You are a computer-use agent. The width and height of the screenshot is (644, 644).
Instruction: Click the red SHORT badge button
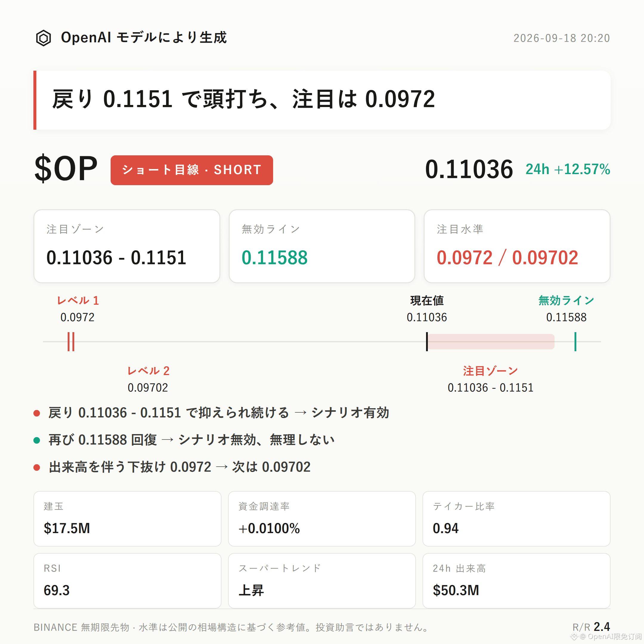click(192, 170)
